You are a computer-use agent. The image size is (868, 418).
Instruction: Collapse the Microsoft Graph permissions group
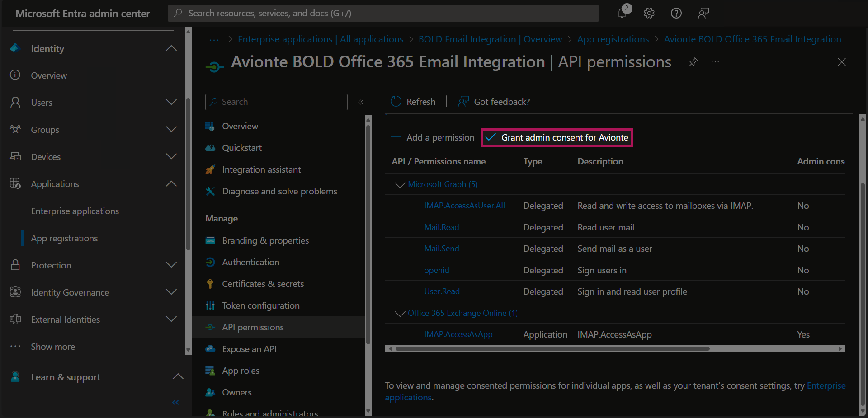click(400, 185)
